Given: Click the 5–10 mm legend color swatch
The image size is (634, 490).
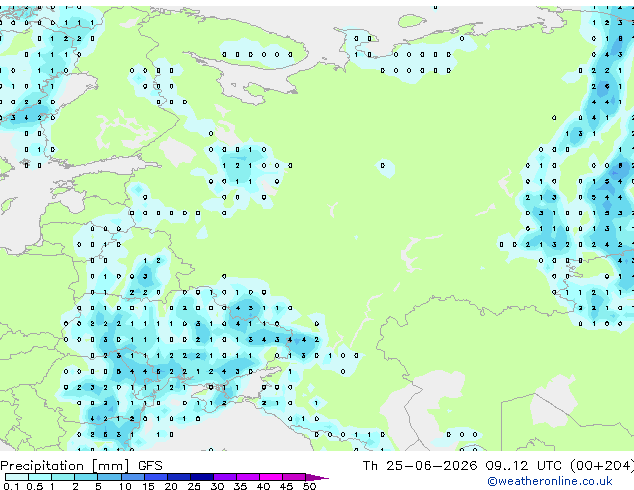Looking at the screenshot, I should (x=109, y=477).
